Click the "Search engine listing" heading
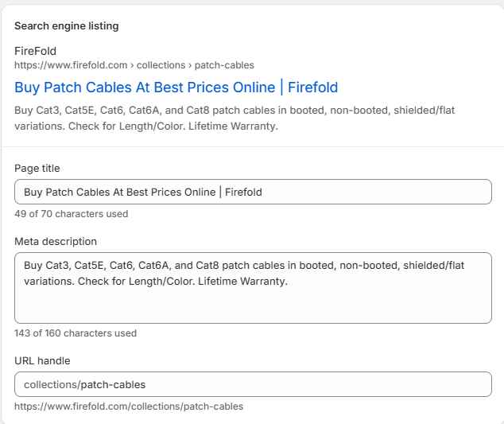Screen dimensions: 504x424 [x=67, y=26]
